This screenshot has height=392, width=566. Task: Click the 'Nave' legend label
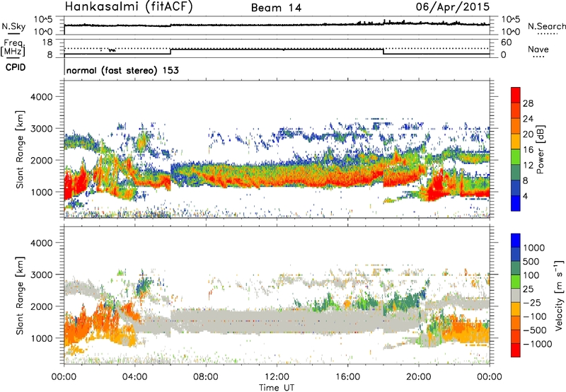tap(538, 49)
